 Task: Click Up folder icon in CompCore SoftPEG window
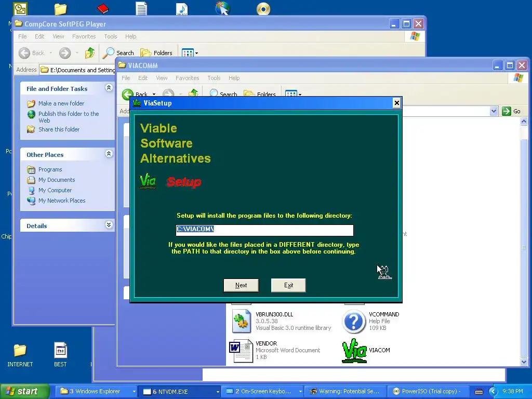[90, 53]
